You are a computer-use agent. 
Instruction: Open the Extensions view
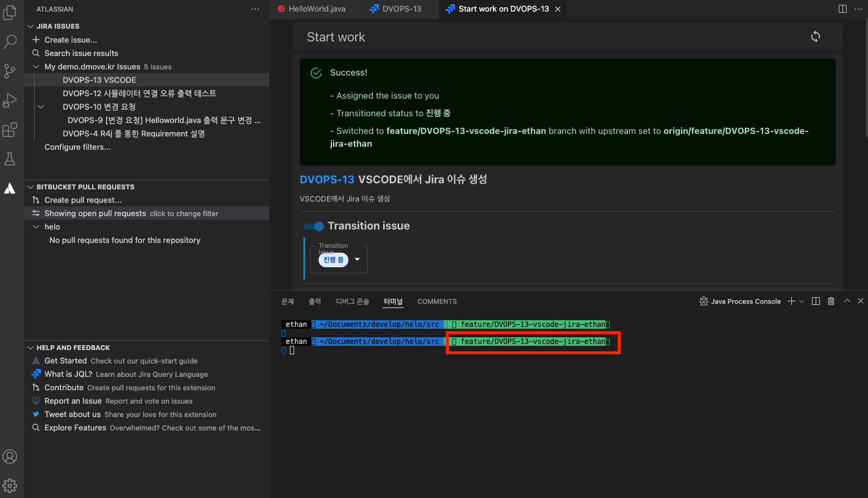click(x=9, y=130)
